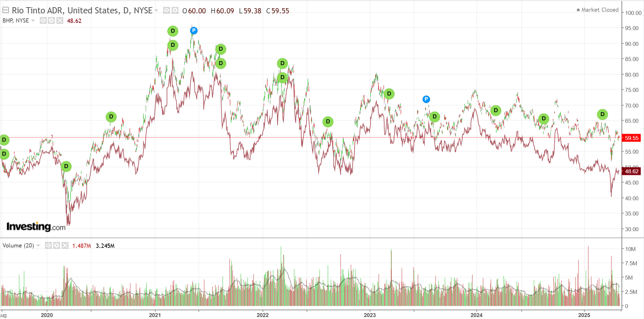644x319 pixels.
Task: Expand the Rio Tinto ADR title dropdown
Action: pyautogui.click(x=156, y=10)
